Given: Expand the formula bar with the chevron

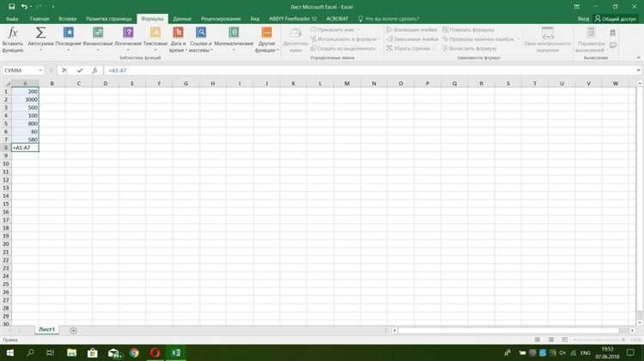Looking at the screenshot, I should coord(638,70).
